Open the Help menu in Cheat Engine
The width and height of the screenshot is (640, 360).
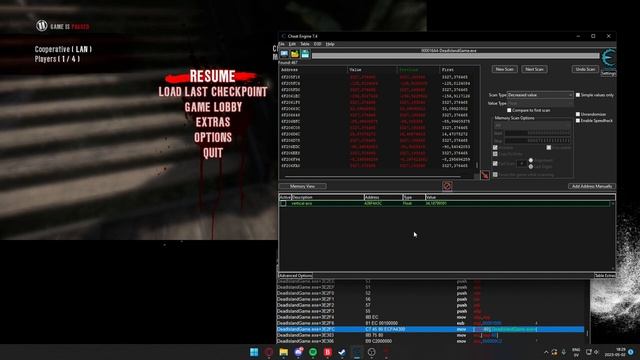pyautogui.click(x=330, y=44)
